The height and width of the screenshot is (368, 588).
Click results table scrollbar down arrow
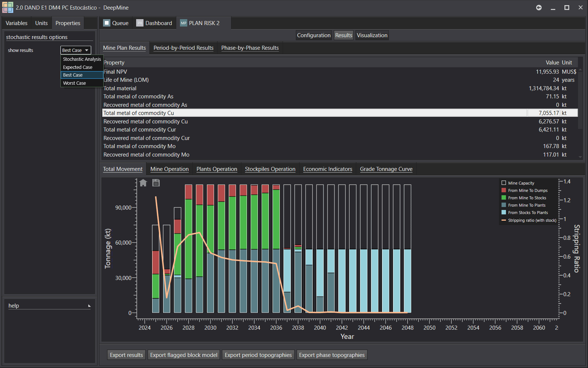[580, 157]
